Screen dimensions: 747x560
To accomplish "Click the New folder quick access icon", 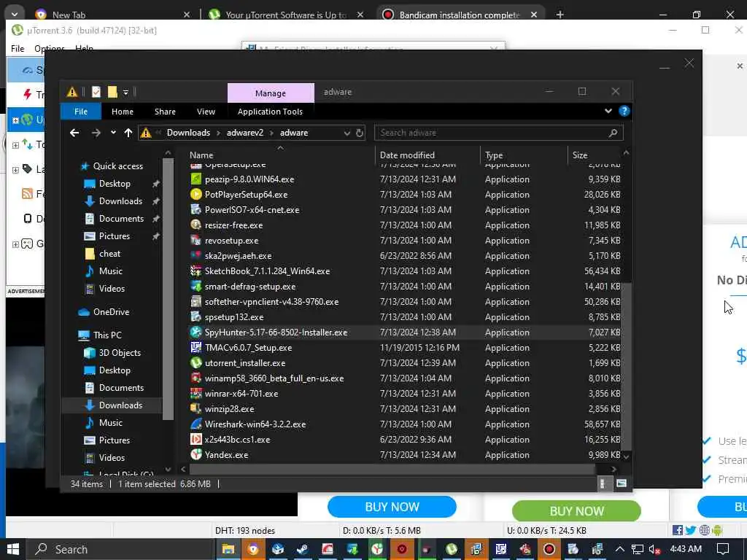I will 112,92.
